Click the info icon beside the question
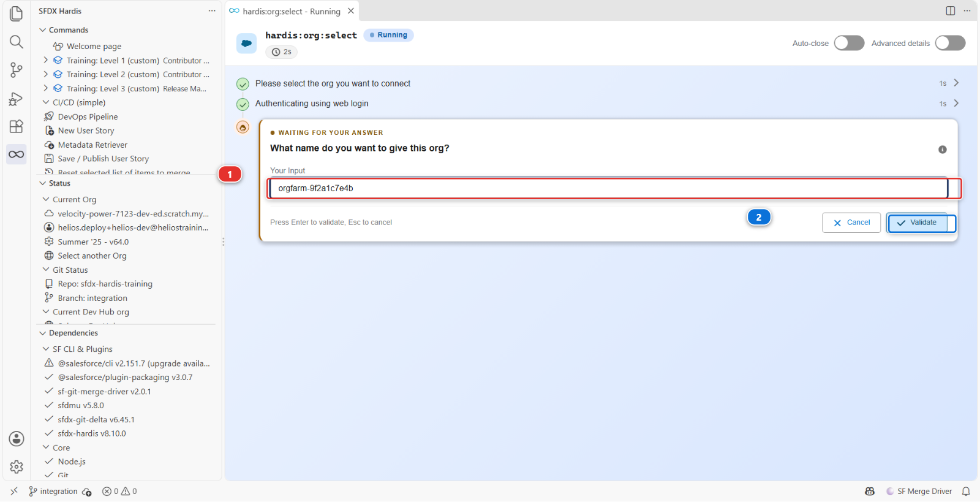980x502 pixels. 943,150
